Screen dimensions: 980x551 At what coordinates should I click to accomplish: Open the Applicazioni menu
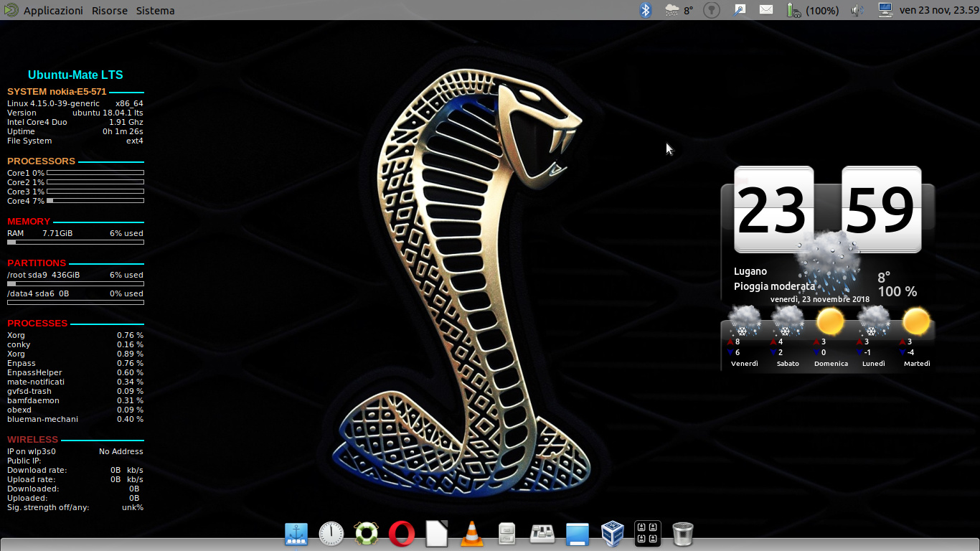pos(53,11)
